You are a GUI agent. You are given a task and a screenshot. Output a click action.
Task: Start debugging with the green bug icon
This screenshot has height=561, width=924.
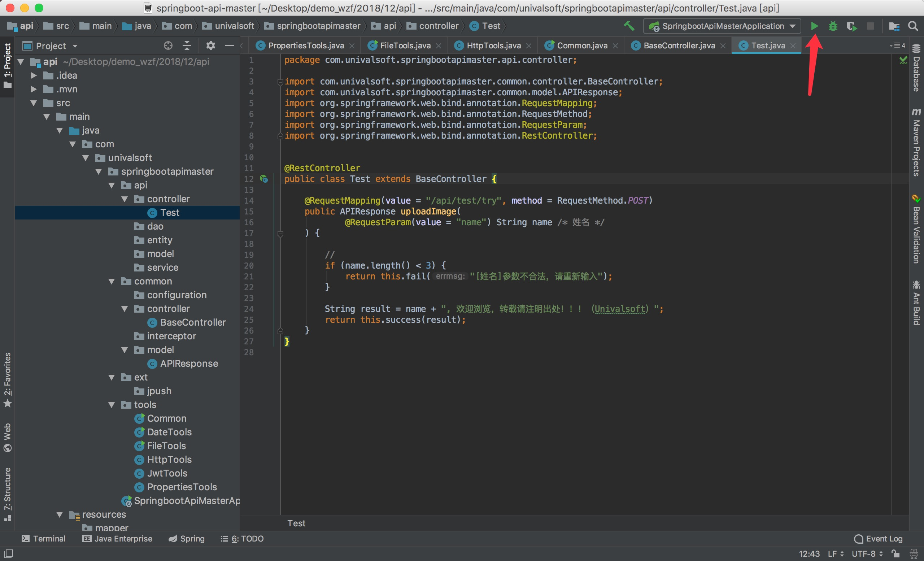click(x=833, y=26)
